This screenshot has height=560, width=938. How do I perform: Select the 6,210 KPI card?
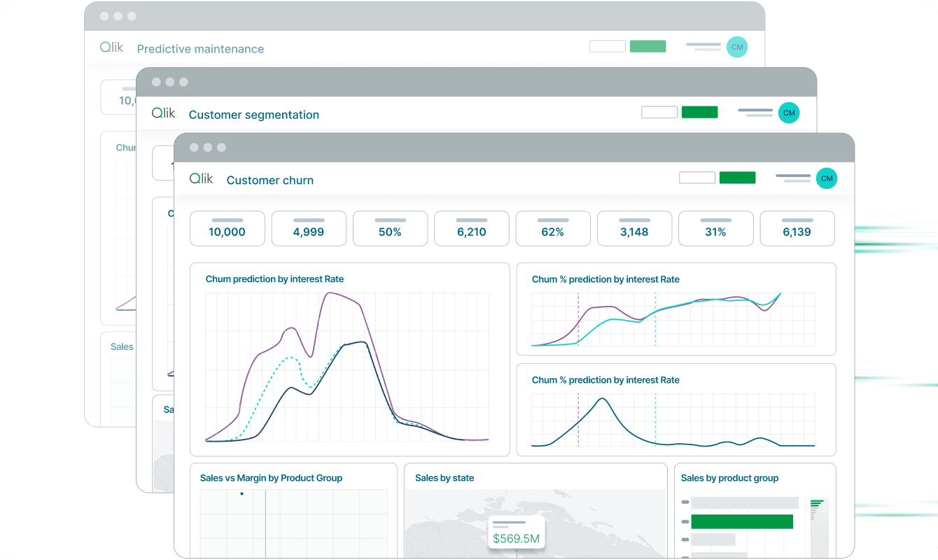(x=472, y=228)
